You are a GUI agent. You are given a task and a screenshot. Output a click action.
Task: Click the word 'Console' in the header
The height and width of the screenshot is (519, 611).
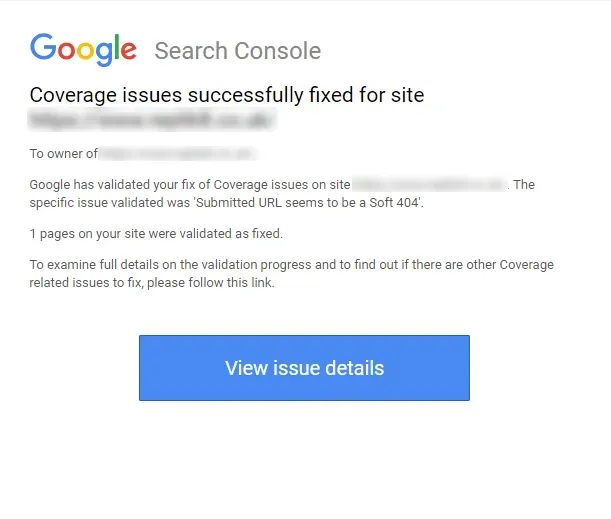click(277, 51)
